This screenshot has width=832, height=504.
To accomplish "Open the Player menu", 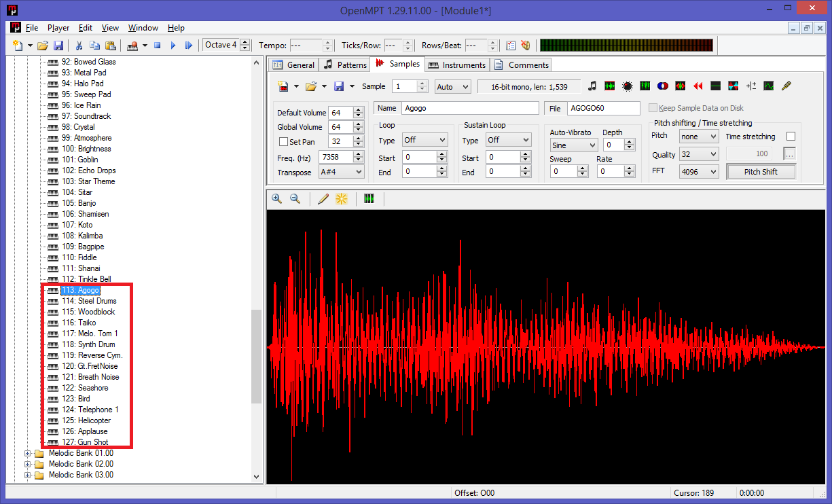I will (58, 28).
